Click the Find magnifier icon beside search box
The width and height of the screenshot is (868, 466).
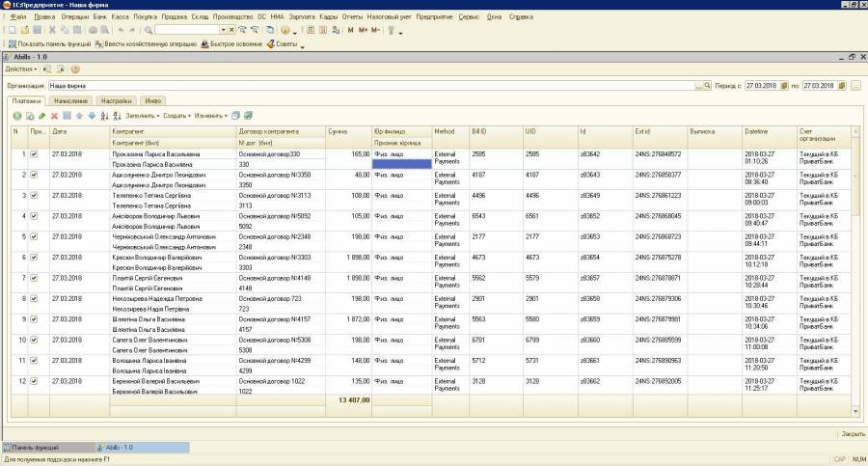tap(149, 30)
